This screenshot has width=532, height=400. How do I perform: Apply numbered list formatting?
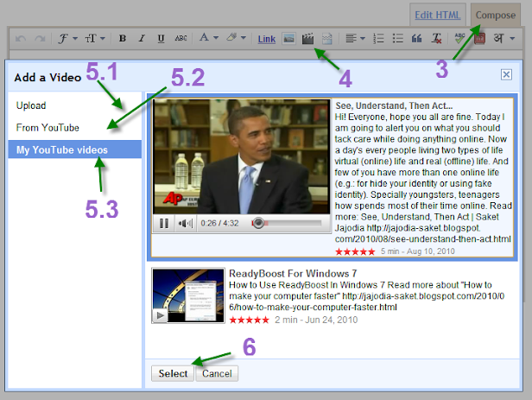378,38
